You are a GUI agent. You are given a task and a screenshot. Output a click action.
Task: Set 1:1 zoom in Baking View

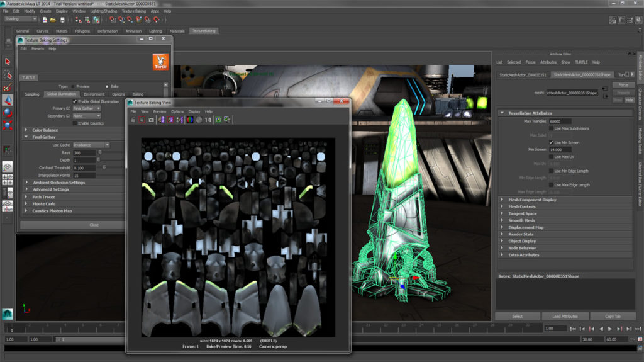point(208,120)
